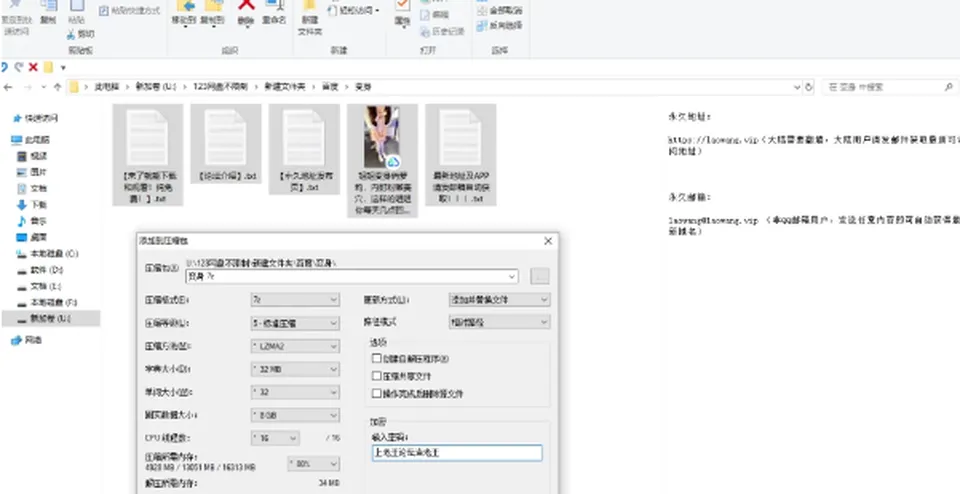This screenshot has height=494, width=960.
Task: Select the last .txt file mentioning APP
Action: click(460, 154)
